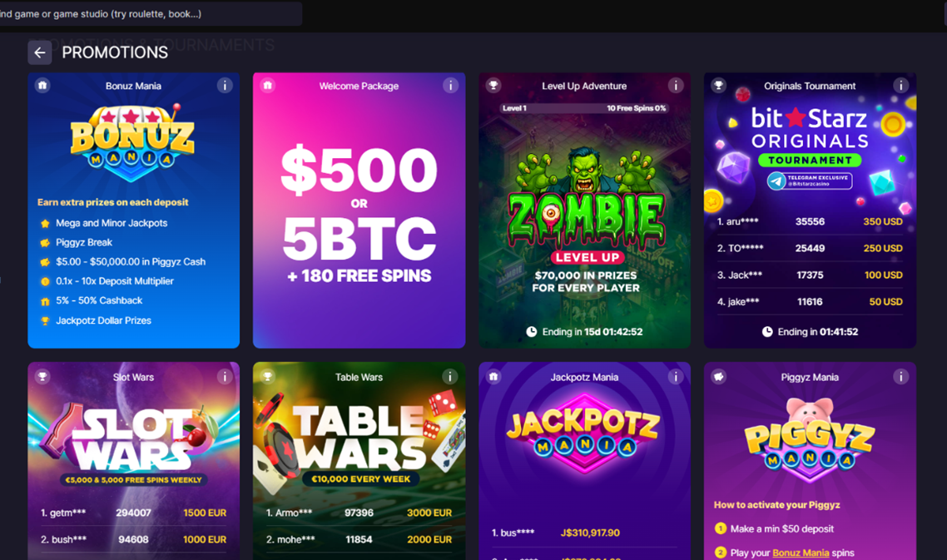Click info icon on Table Wars card
This screenshot has height=560, width=947.
coord(450,377)
